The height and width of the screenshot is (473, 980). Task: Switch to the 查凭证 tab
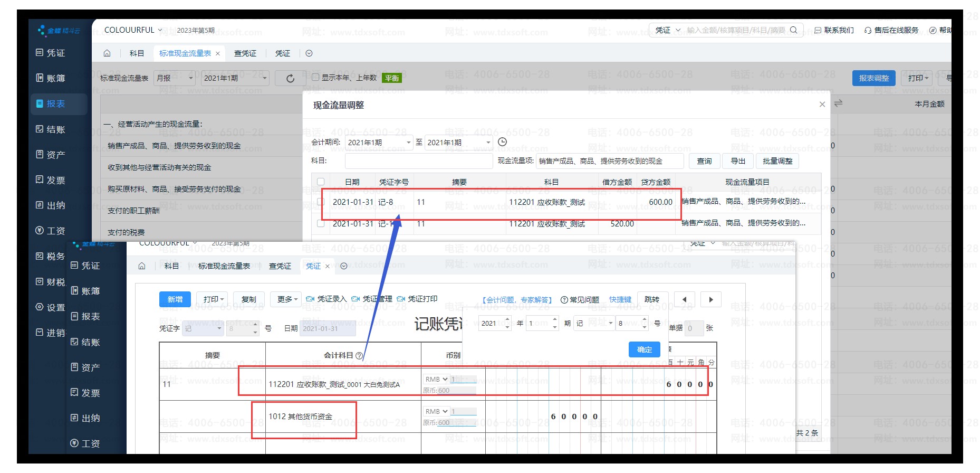245,53
